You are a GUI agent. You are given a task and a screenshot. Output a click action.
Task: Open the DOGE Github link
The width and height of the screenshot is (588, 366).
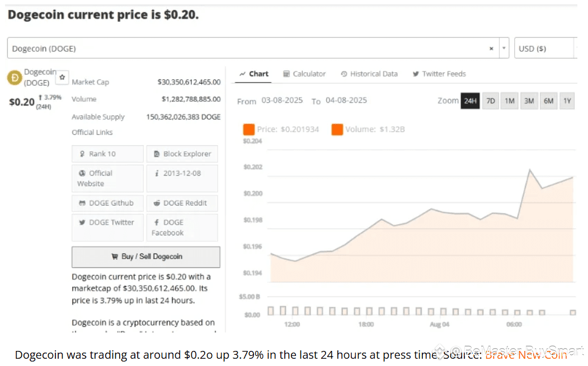click(x=107, y=203)
